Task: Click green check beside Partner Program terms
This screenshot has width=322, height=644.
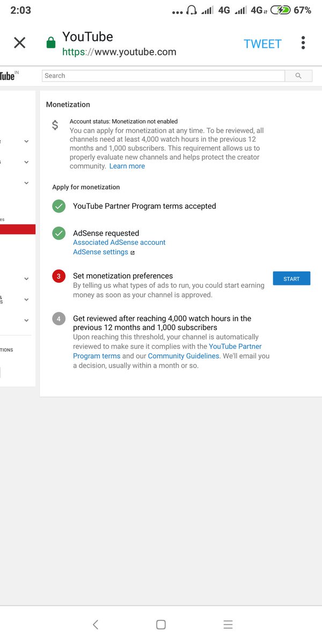Action: pos(58,206)
